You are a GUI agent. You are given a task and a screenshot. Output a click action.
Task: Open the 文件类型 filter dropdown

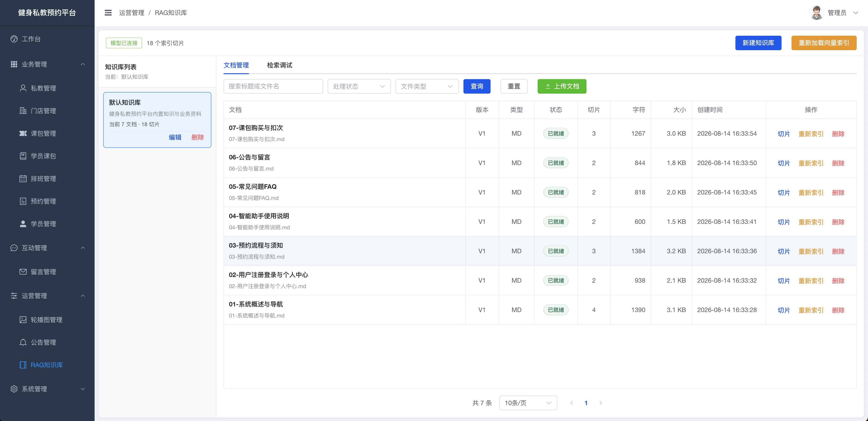click(x=427, y=86)
